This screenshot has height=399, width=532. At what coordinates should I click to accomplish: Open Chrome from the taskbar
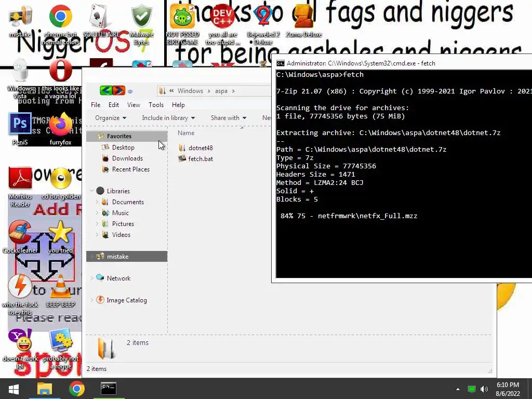click(x=77, y=389)
